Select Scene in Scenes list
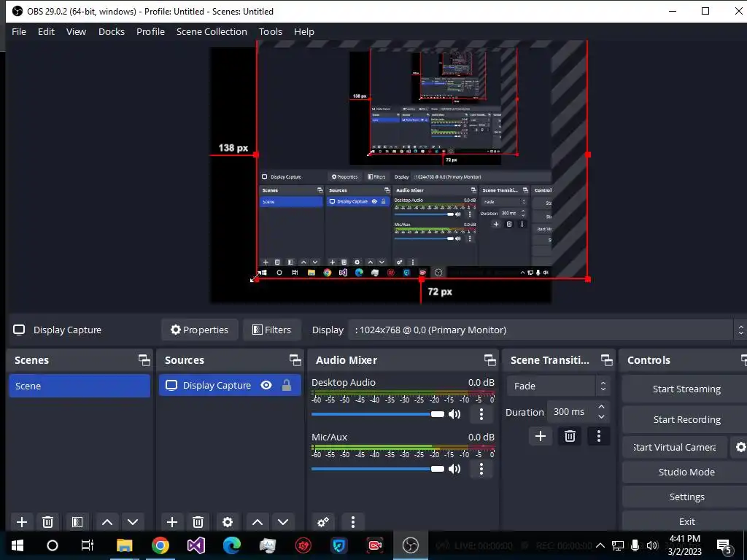 pyautogui.click(x=80, y=386)
